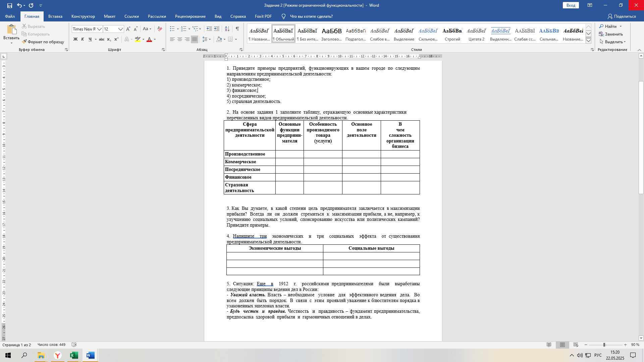644x362 pixels.
Task: Click the Format Painter brush icon
Action: point(24,42)
